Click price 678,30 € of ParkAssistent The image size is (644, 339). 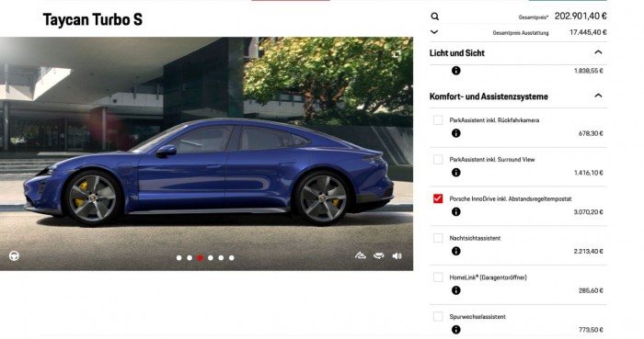(591, 133)
